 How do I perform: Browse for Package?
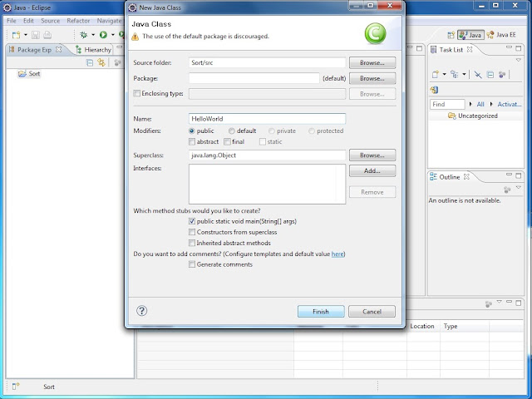(x=372, y=78)
